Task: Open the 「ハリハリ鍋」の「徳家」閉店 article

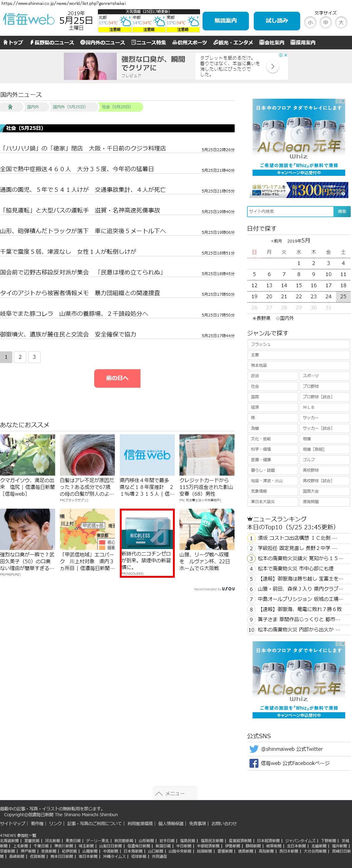Action: pos(83,148)
